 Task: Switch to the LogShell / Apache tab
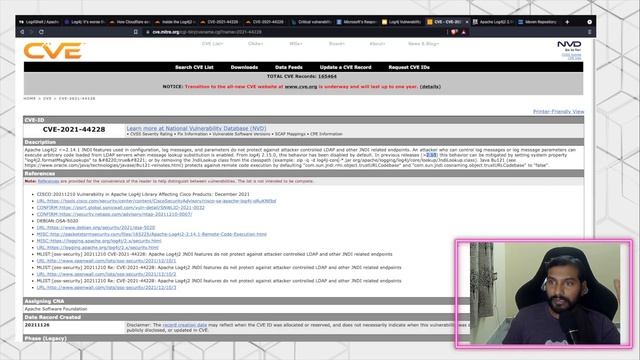tap(39, 22)
